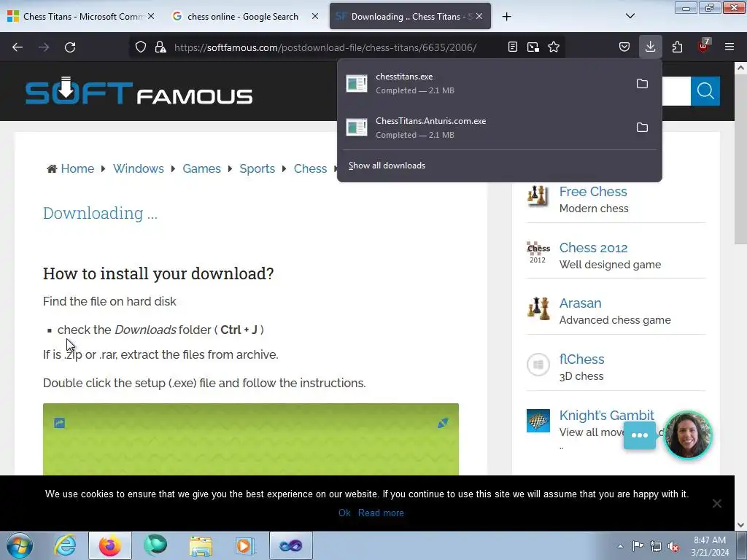Open the tracking protection shield icon
Image resolution: width=747 pixels, height=560 pixels.
[141, 47]
